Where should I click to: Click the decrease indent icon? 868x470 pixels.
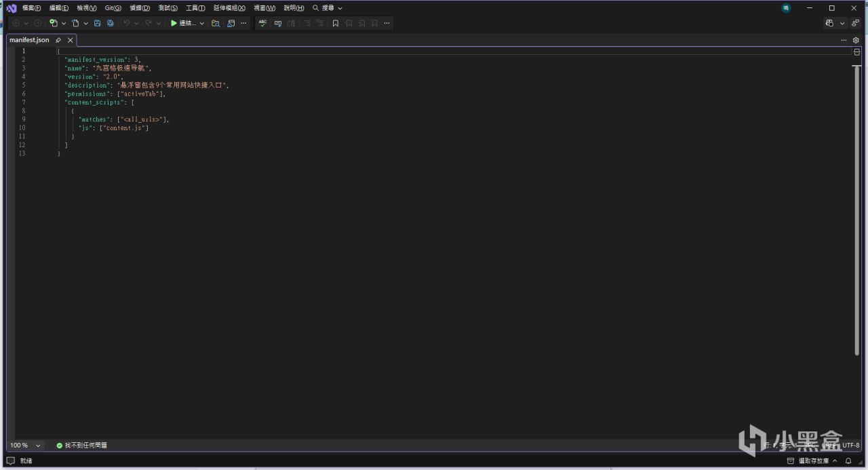307,23
